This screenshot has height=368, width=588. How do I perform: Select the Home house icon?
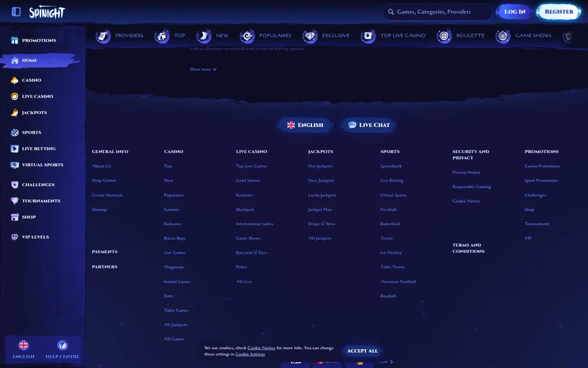[x=15, y=61]
